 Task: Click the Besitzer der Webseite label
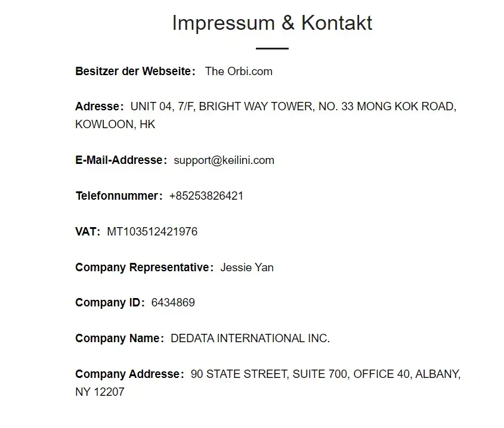[x=134, y=71]
